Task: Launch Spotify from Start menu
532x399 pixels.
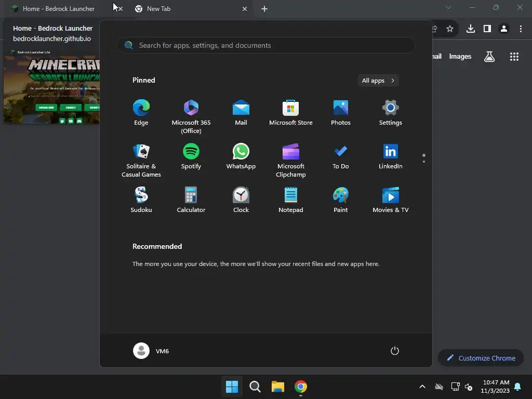Action: pos(191,156)
